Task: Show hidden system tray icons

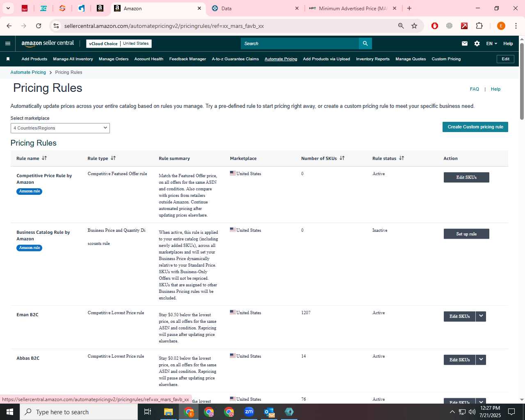Action: click(452, 412)
